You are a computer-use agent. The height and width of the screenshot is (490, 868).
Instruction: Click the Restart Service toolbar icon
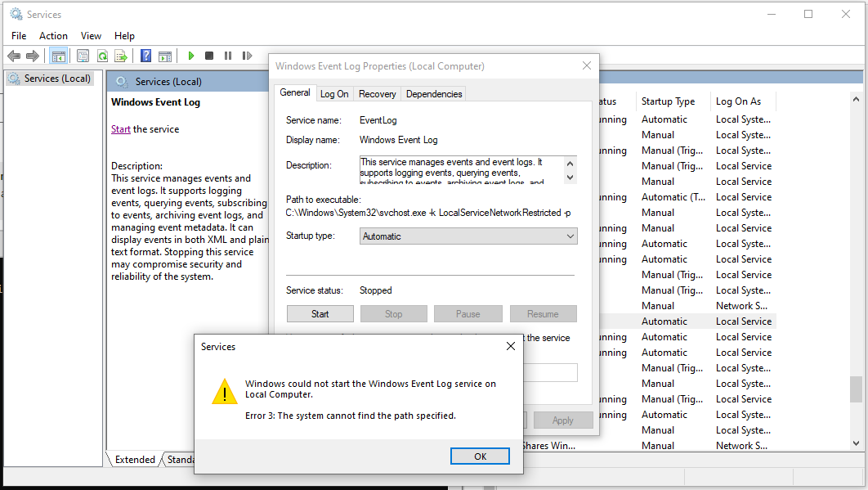247,56
